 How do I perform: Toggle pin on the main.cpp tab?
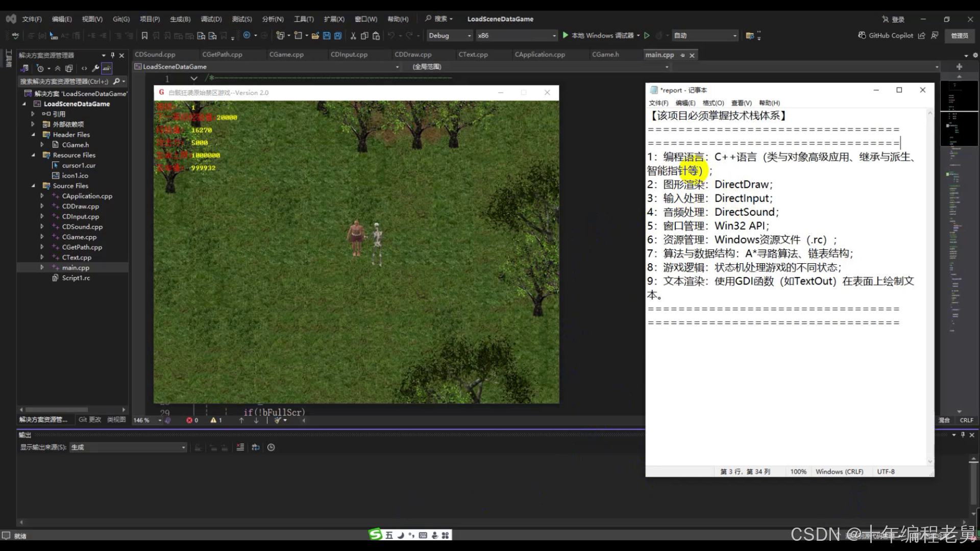click(x=682, y=55)
